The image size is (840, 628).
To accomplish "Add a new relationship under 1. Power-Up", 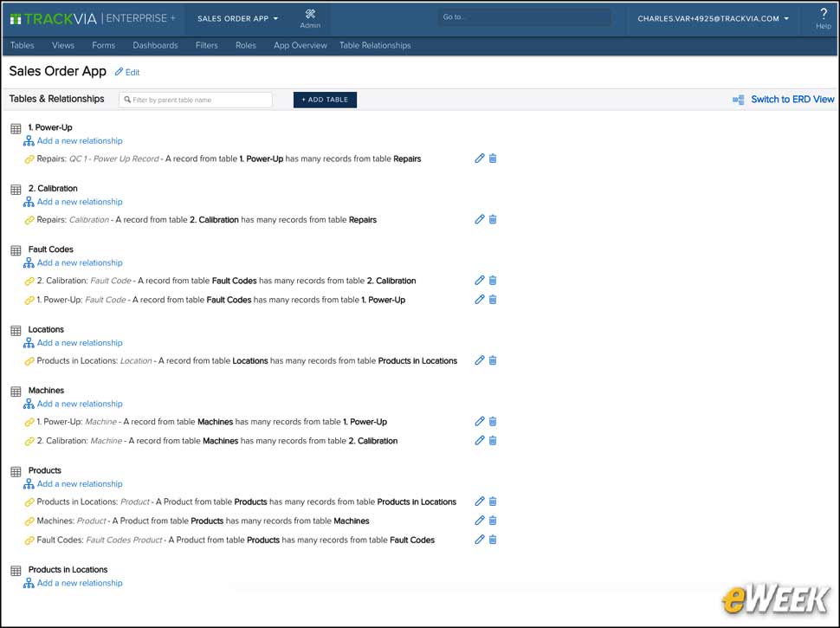I will [x=74, y=141].
